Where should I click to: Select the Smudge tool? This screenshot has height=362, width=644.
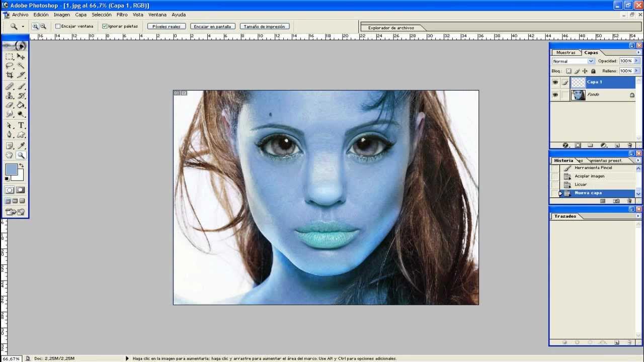10,114
